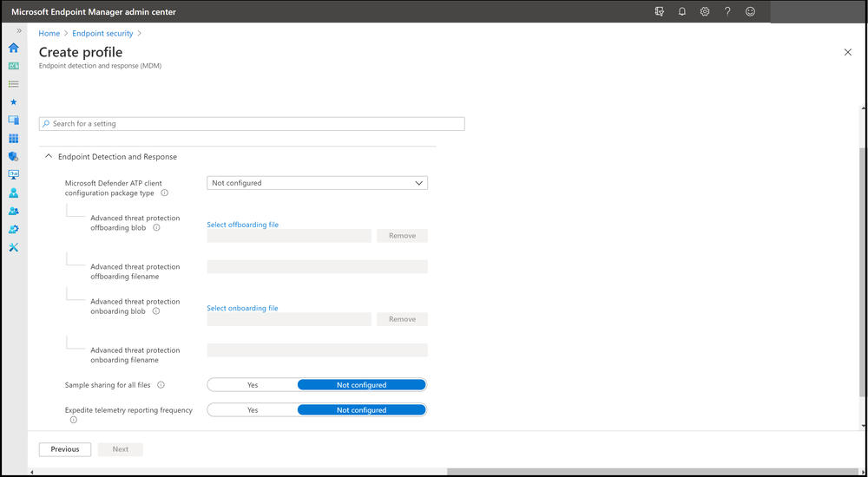This screenshot has height=477, width=868.
Task: Click the Select offboarding file link
Action: [242, 225]
